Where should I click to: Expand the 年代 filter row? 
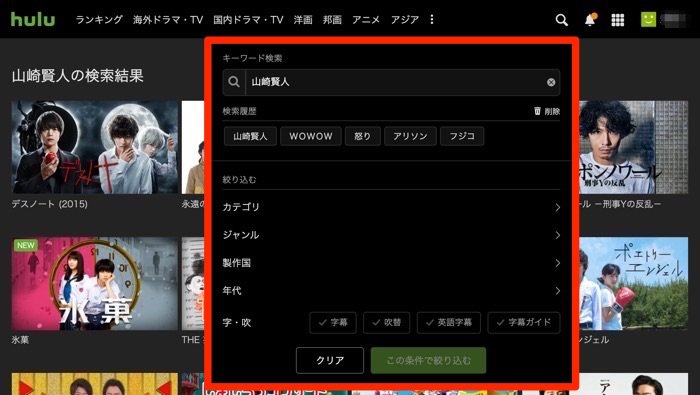pos(392,291)
